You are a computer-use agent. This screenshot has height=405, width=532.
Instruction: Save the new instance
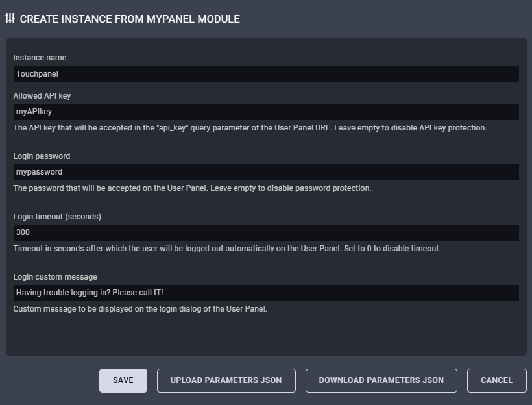(x=123, y=380)
